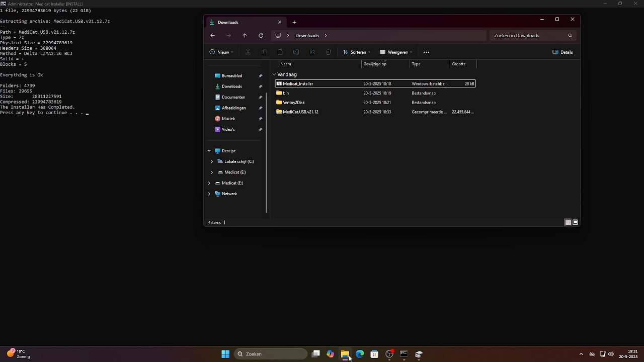Switch to large thumbnails view icon
This screenshot has height=362, width=644.
pos(575,222)
